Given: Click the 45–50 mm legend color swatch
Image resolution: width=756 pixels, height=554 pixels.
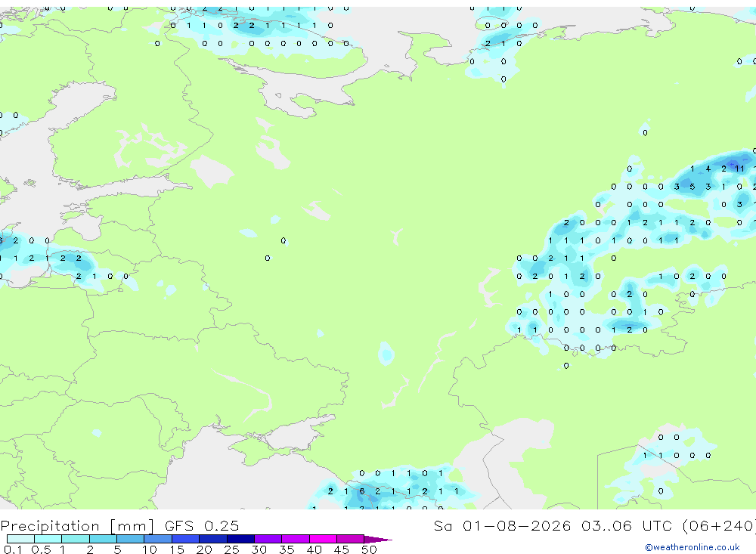Looking at the screenshot, I should 351,539.
